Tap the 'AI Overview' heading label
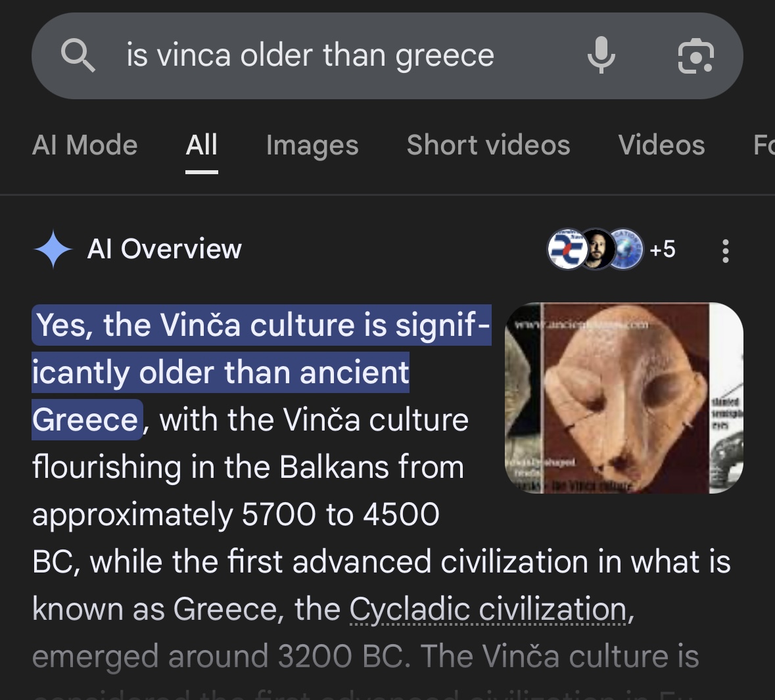775x700 pixels. [x=164, y=250]
